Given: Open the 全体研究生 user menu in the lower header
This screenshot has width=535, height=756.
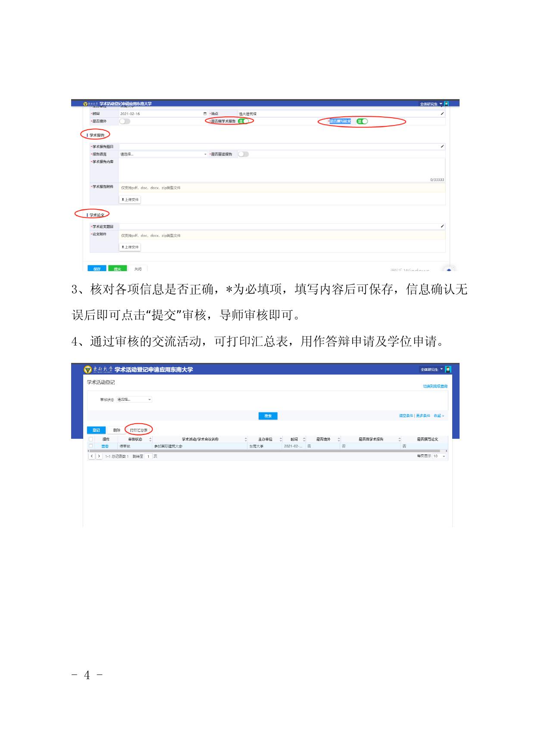Looking at the screenshot, I should click(x=432, y=369).
